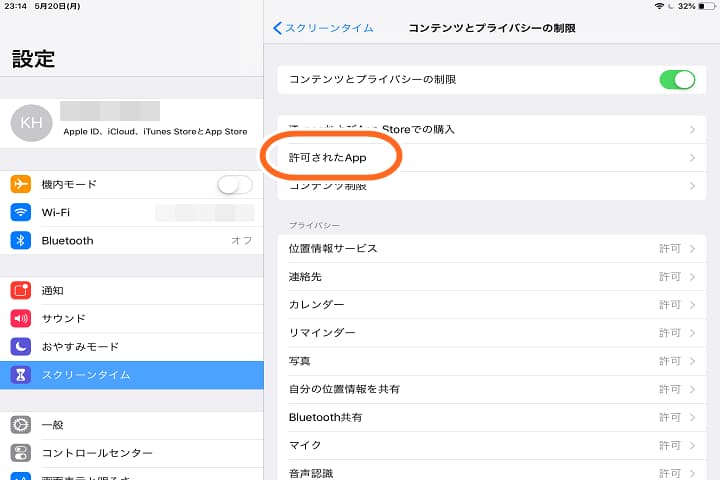
Task: Tap the 一般 gear icon
Action: click(x=21, y=425)
